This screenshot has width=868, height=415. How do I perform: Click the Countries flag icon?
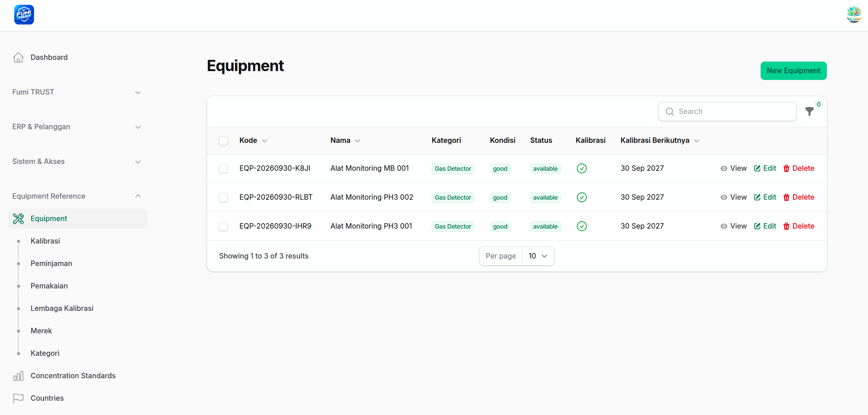pos(18,398)
